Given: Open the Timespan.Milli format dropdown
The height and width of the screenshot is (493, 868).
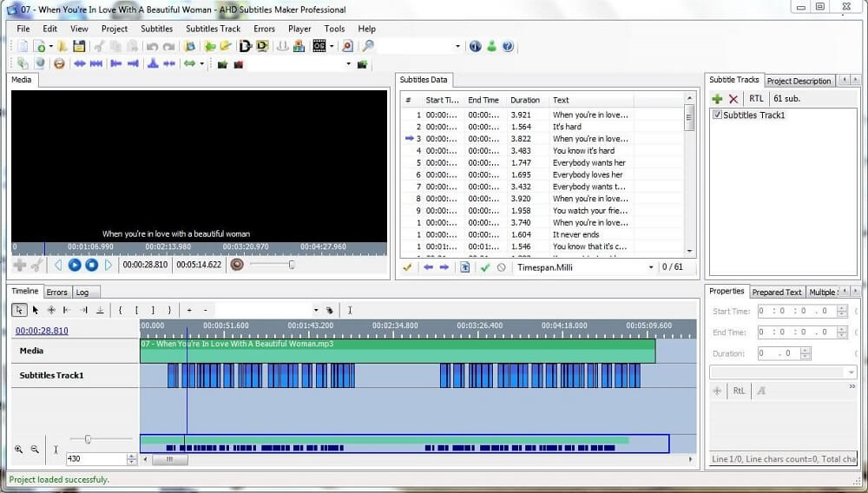Looking at the screenshot, I should click(651, 267).
